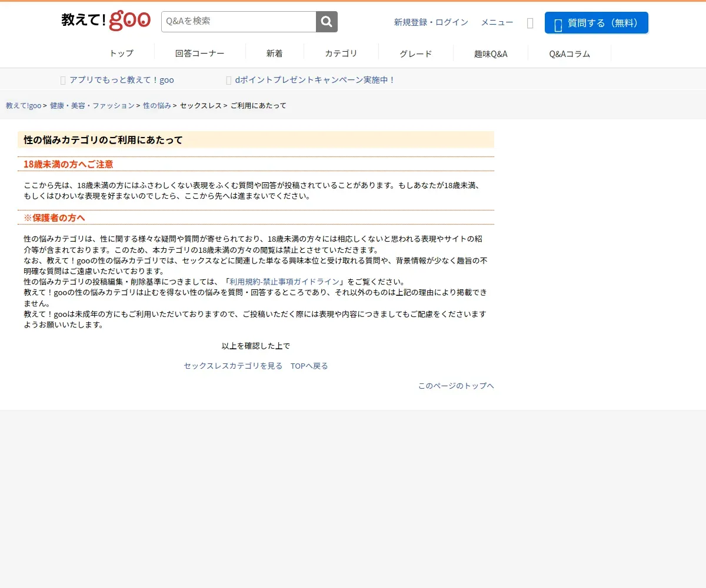Image resolution: width=706 pixels, height=588 pixels.
Task: Click 健康・美容・ファッション breadcrumb
Action: pos(92,106)
